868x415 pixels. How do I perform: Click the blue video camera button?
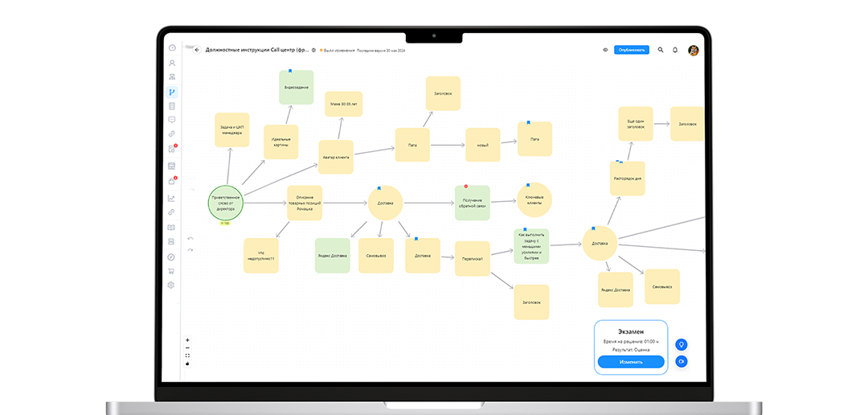click(681, 362)
